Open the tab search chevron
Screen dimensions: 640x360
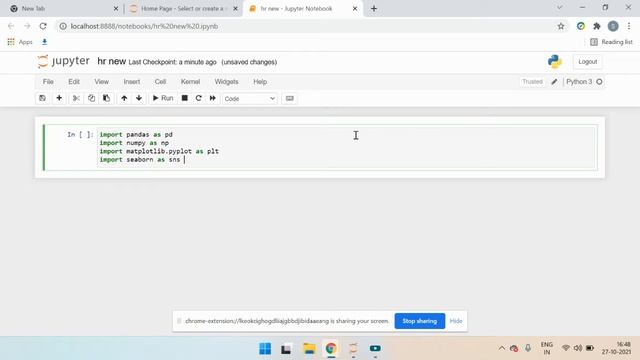(x=560, y=7)
